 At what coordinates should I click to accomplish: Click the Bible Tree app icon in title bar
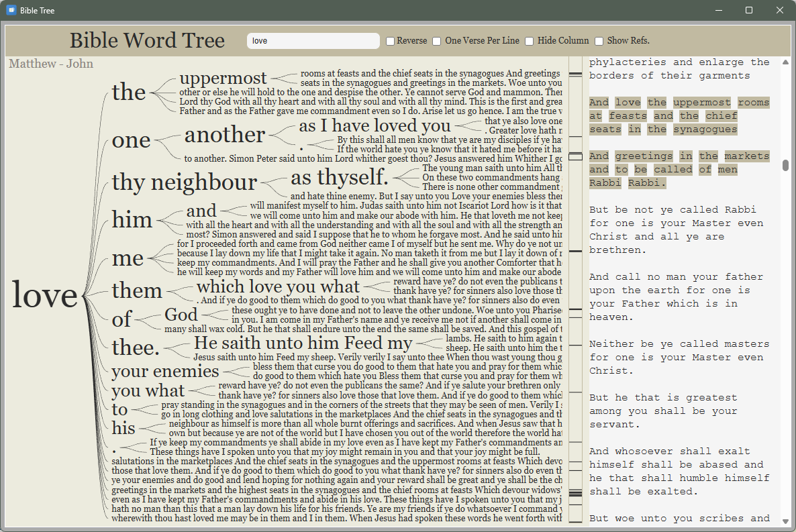tap(11, 10)
